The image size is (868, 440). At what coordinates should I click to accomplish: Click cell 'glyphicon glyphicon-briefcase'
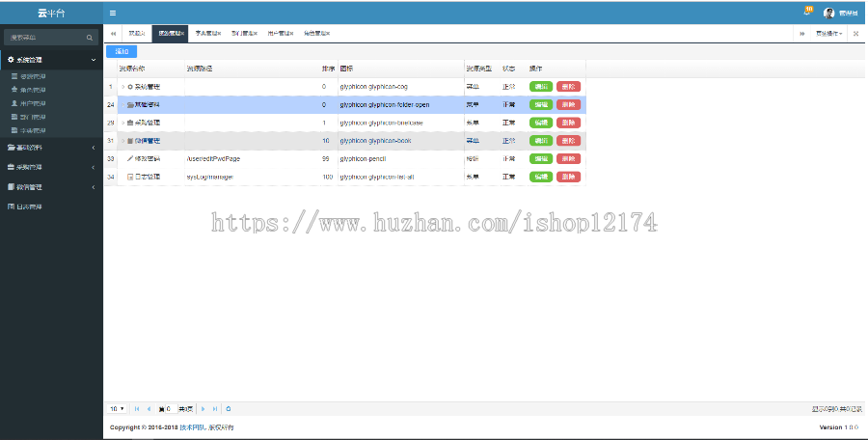381,123
